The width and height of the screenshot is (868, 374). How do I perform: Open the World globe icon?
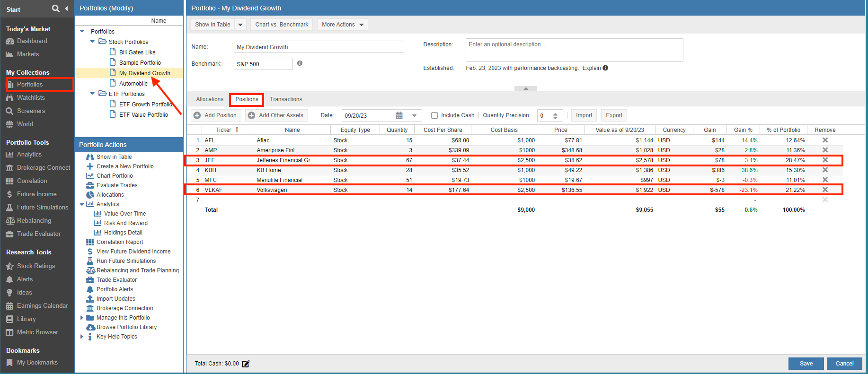[9, 124]
